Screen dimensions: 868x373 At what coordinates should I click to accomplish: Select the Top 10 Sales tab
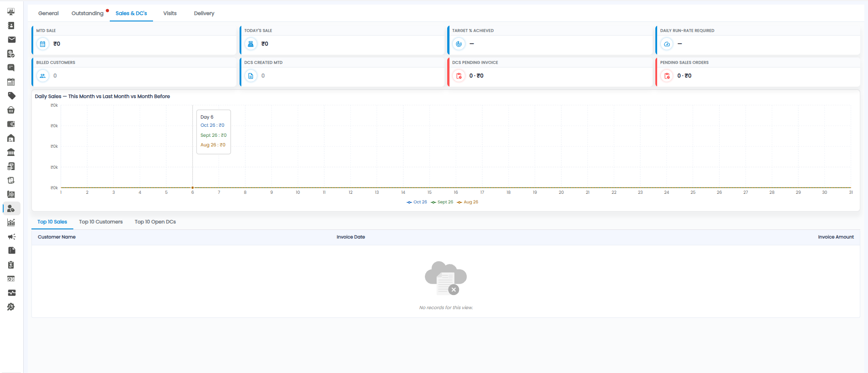pyautogui.click(x=52, y=222)
